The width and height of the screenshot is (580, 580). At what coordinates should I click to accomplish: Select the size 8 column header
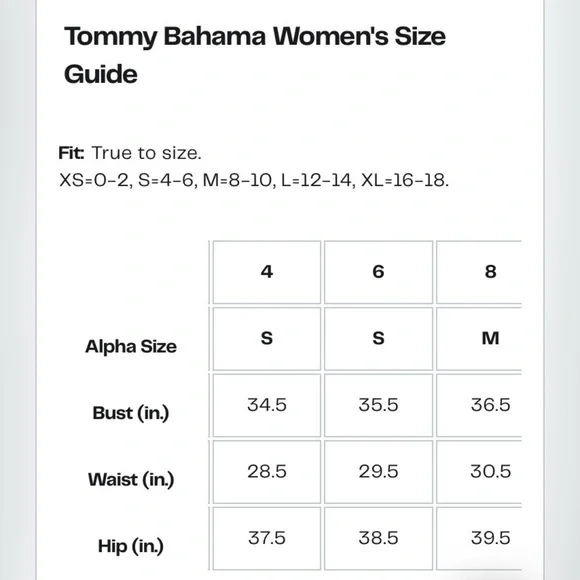pyautogui.click(x=479, y=272)
